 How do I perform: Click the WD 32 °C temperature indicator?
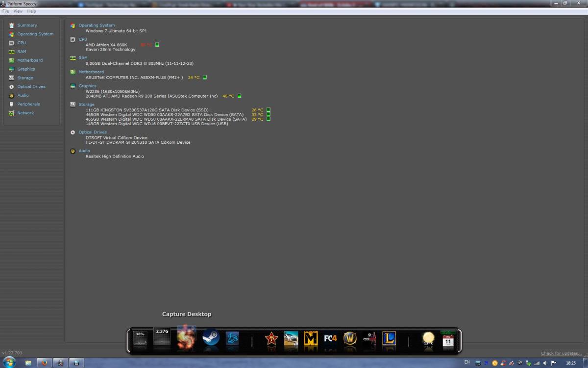pos(269,114)
